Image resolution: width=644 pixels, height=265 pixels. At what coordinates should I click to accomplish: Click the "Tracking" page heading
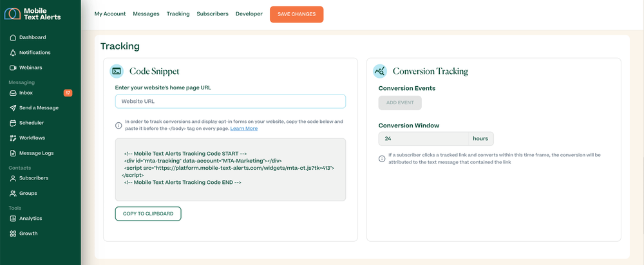tap(120, 46)
